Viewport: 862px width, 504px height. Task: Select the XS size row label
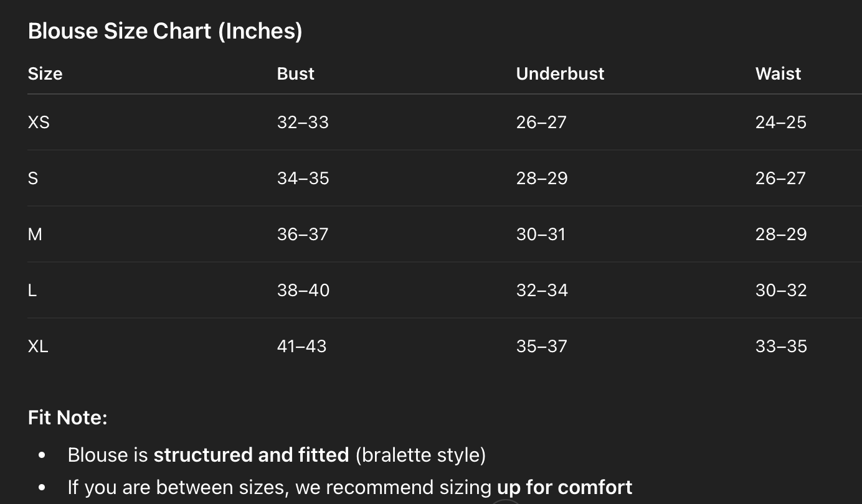click(39, 122)
